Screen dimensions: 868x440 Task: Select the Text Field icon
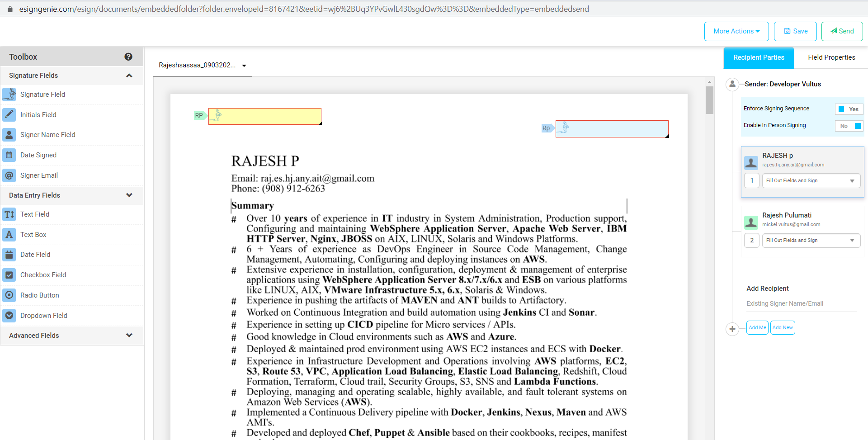coord(9,214)
